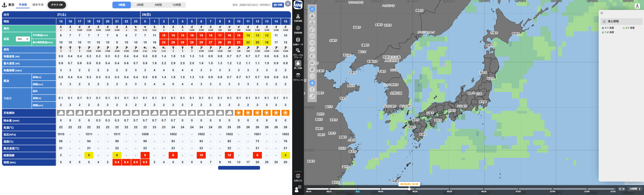This screenshot has height=195, width=644.
Task: Toggle the ship layer icon on map toolbar
Action: click(x=312, y=16)
